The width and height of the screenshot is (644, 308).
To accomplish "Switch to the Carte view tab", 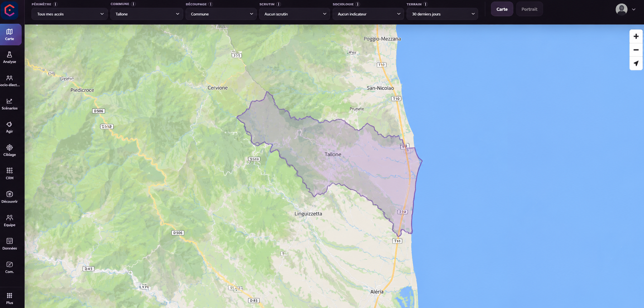I will pyautogui.click(x=502, y=9).
